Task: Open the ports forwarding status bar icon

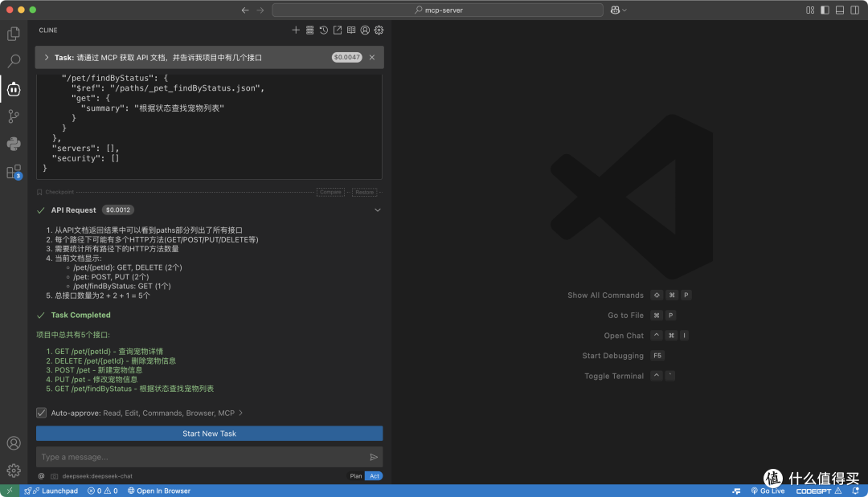Action: point(736,491)
